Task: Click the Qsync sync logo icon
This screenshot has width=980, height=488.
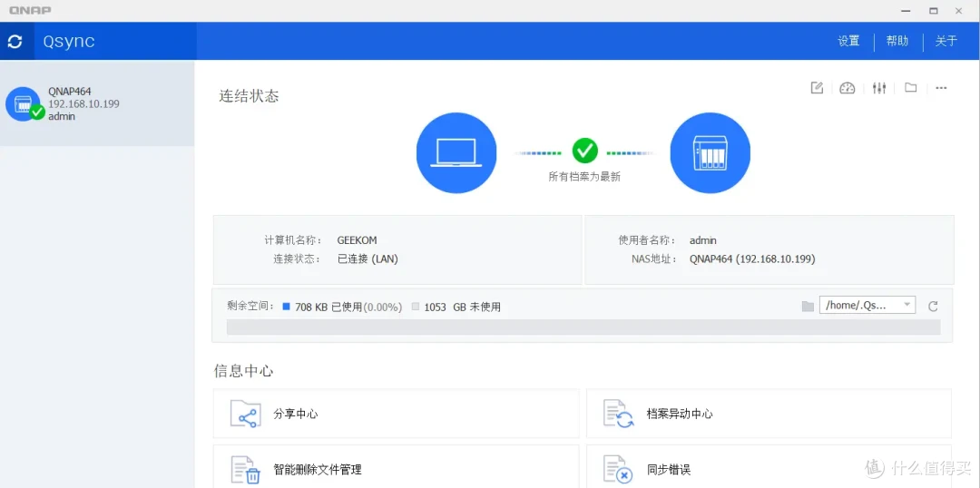Action: tap(15, 41)
